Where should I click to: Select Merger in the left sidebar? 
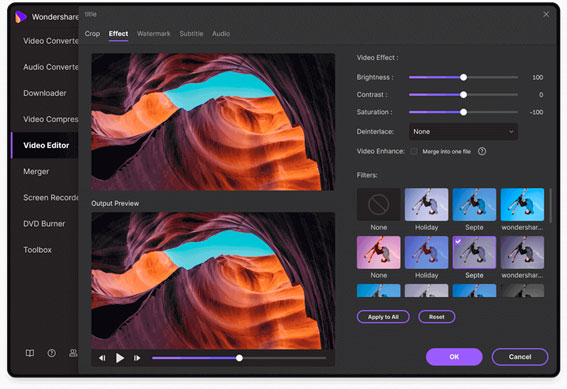[x=36, y=171]
